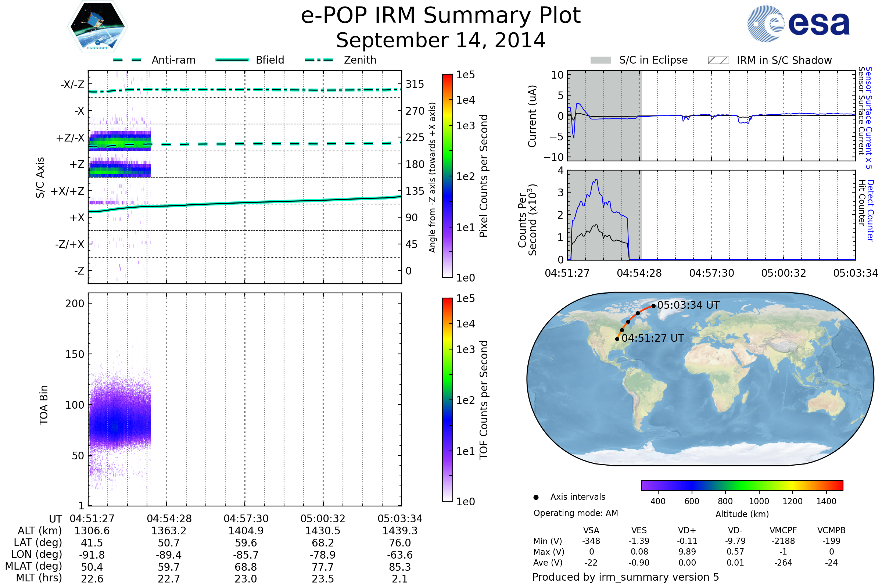Click the Axis intervals black dot legend marker

[536, 498]
